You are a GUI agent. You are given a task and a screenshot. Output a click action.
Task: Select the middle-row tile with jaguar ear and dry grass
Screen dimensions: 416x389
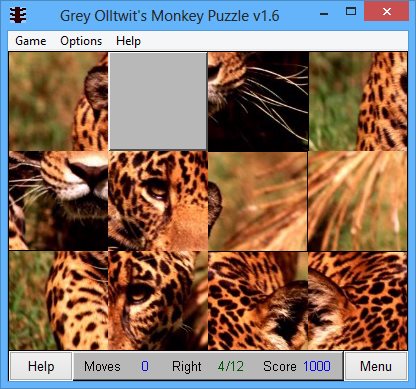[258, 201]
